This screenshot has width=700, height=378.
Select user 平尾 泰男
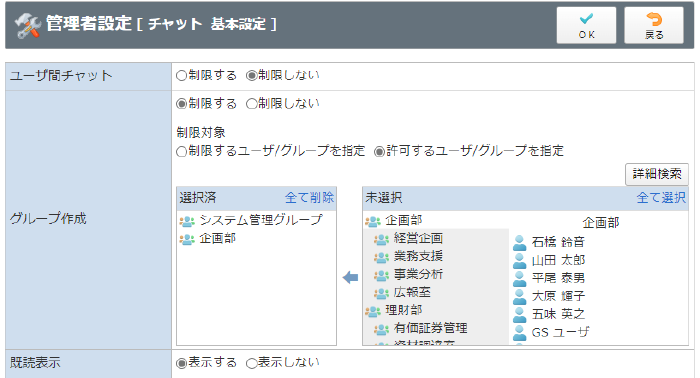(558, 278)
